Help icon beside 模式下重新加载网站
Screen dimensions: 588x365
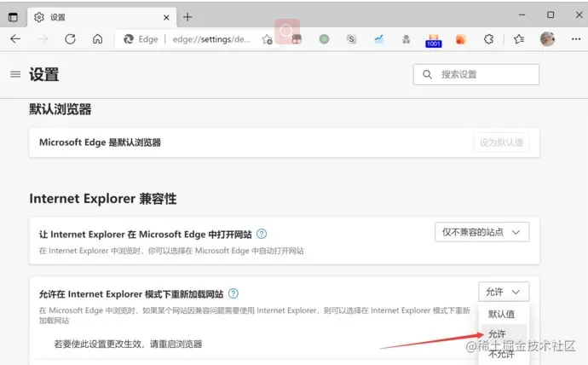pyautogui.click(x=233, y=293)
